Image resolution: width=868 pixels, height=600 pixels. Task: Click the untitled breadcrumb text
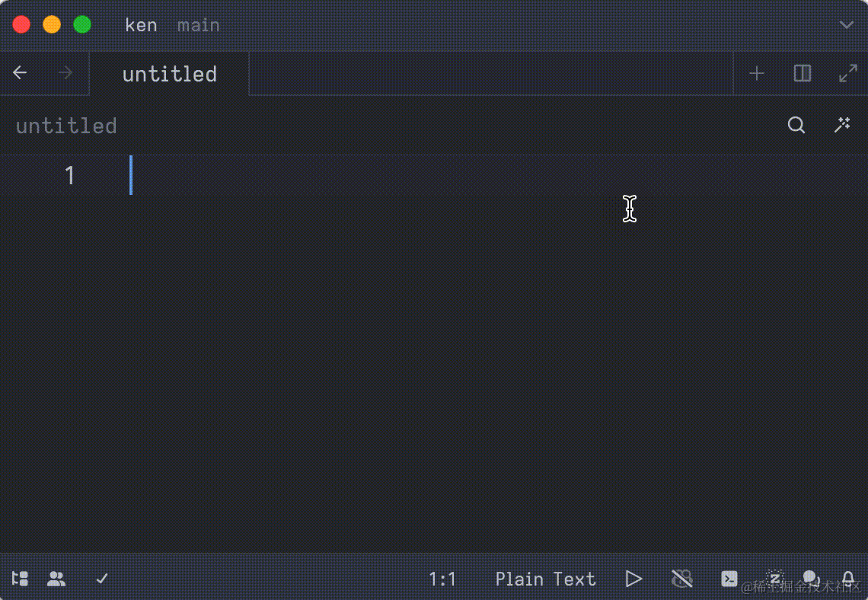66,126
